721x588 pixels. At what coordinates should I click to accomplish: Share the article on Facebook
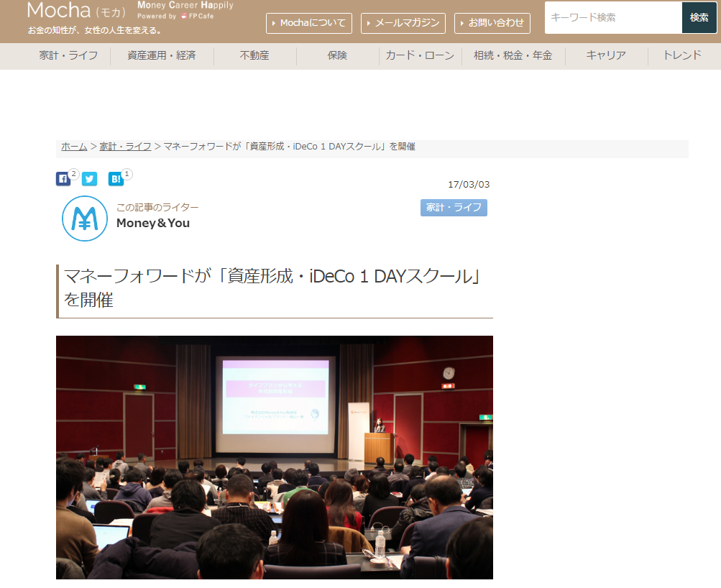pos(63,179)
